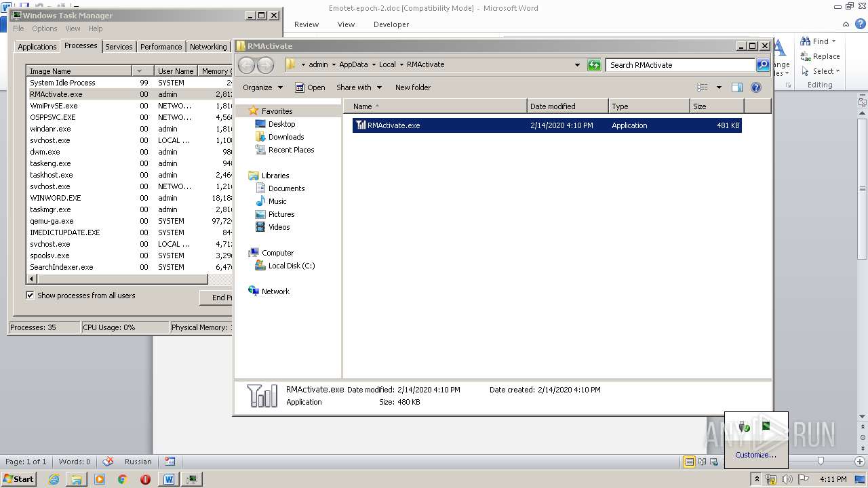Adjust the Word zoom slider handle
The width and height of the screenshot is (868, 488).
tap(821, 461)
